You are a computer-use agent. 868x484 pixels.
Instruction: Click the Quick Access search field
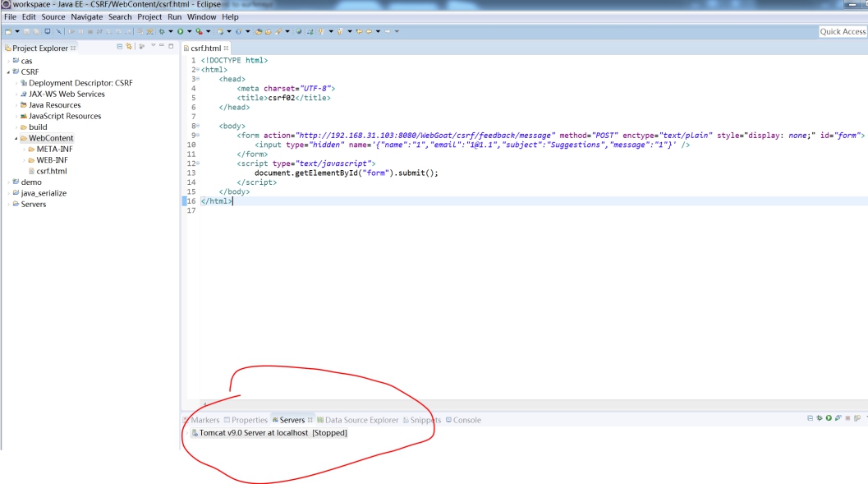click(x=843, y=31)
